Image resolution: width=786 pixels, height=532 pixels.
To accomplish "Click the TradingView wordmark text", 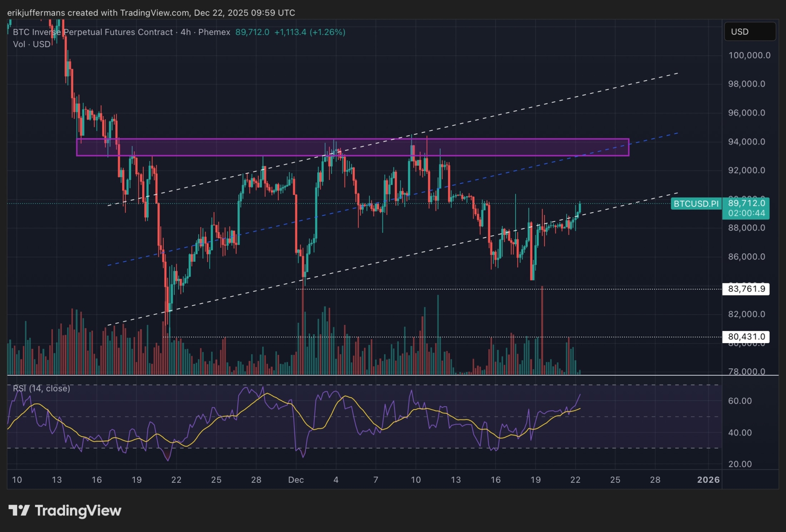I will tap(78, 510).
